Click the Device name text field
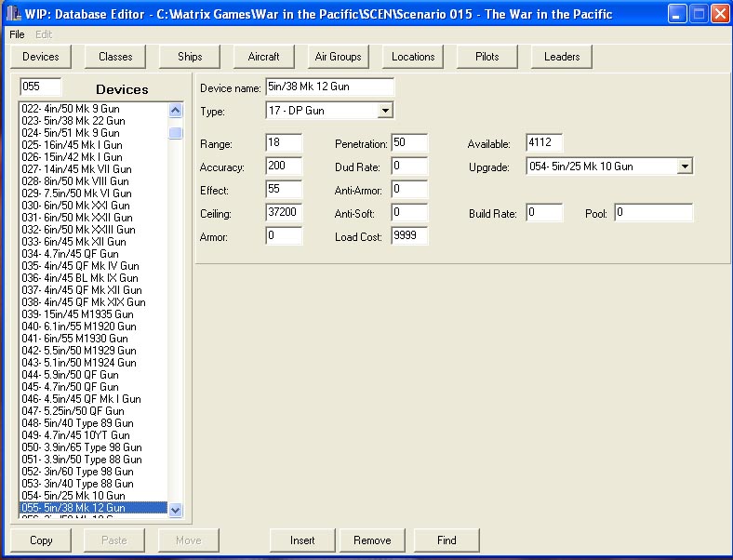The width and height of the screenshot is (733, 560). [x=329, y=87]
